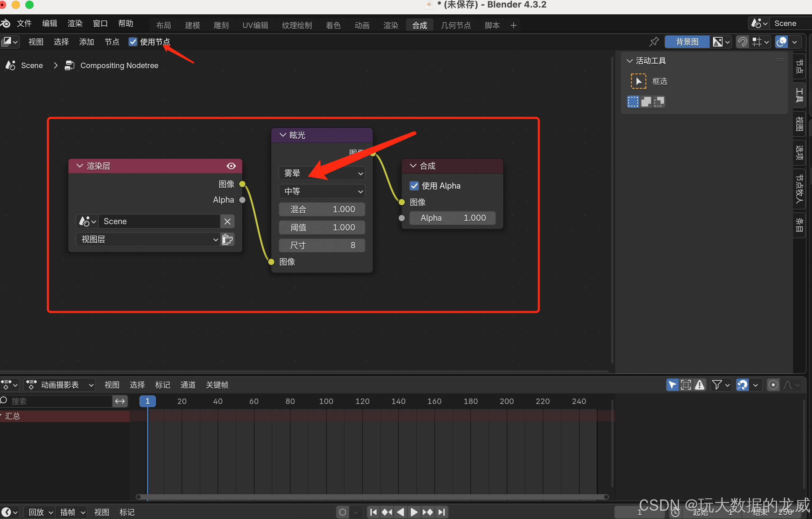Select extend selection mode icon
The height and width of the screenshot is (519, 812).
tap(646, 102)
